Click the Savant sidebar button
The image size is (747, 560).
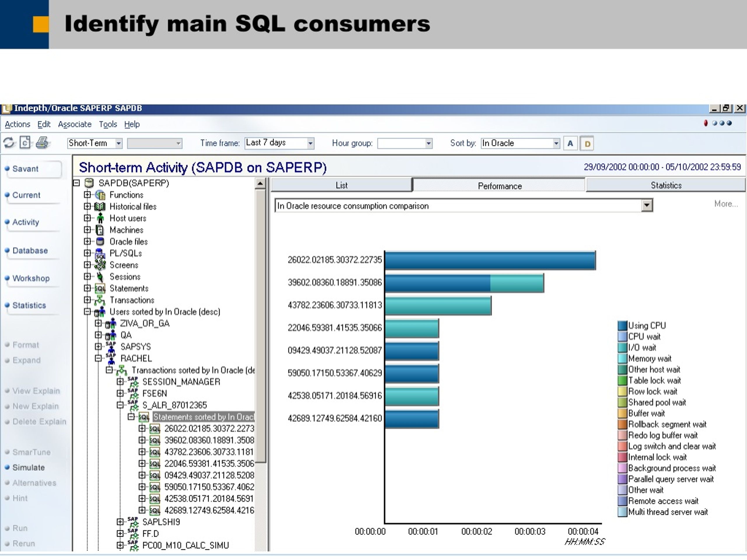[x=34, y=169]
